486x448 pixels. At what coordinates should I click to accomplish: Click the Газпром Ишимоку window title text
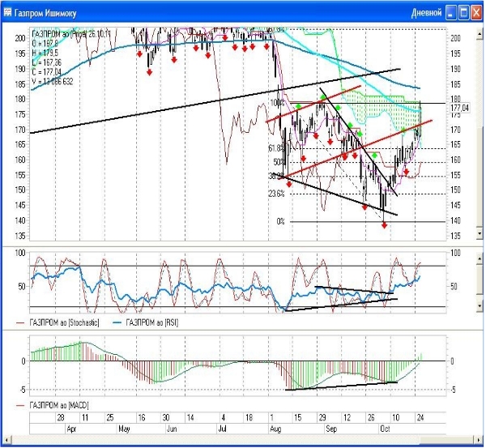pyautogui.click(x=45, y=13)
